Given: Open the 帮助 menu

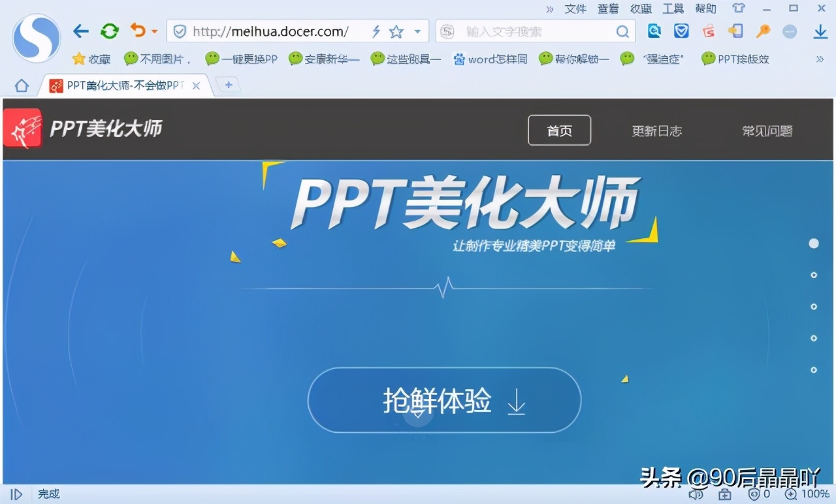Looking at the screenshot, I should [705, 8].
